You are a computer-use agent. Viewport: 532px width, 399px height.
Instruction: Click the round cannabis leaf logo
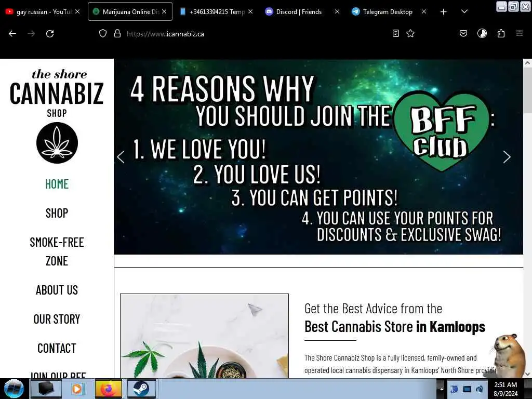tap(57, 143)
